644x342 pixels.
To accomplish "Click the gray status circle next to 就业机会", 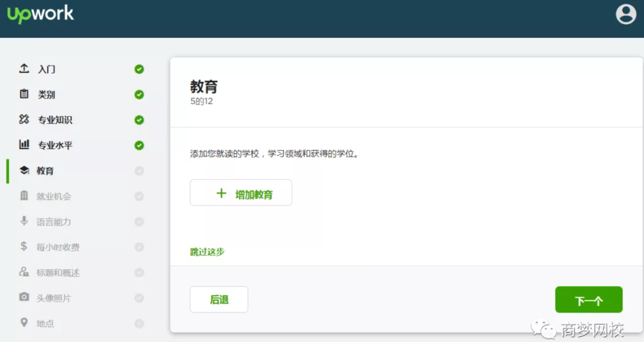I will (139, 196).
